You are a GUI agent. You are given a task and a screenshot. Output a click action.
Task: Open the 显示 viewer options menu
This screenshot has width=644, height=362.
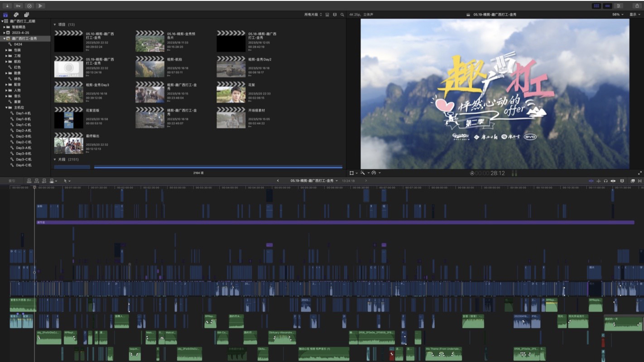[633, 15]
